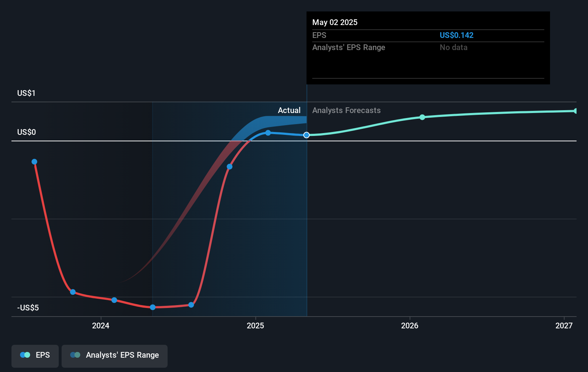Select the first EPS data point in mid-2023

34,162
